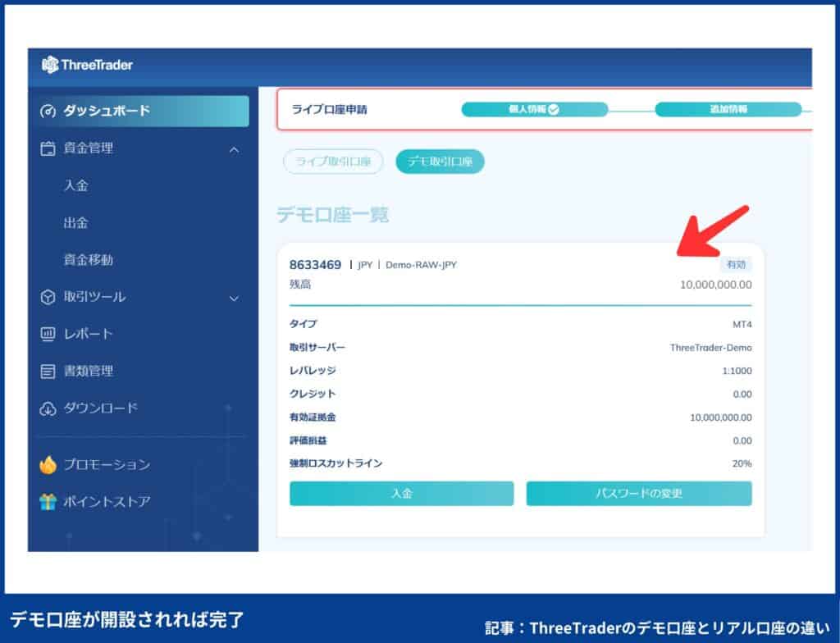Click the 追加情報 step pill
Image resolution: width=840 pixels, height=643 pixels.
point(728,109)
